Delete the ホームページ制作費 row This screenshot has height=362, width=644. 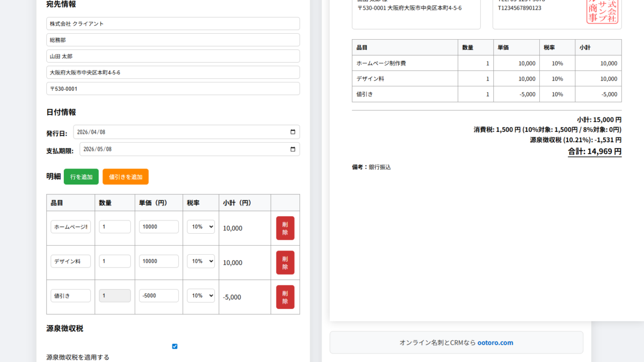tap(285, 228)
